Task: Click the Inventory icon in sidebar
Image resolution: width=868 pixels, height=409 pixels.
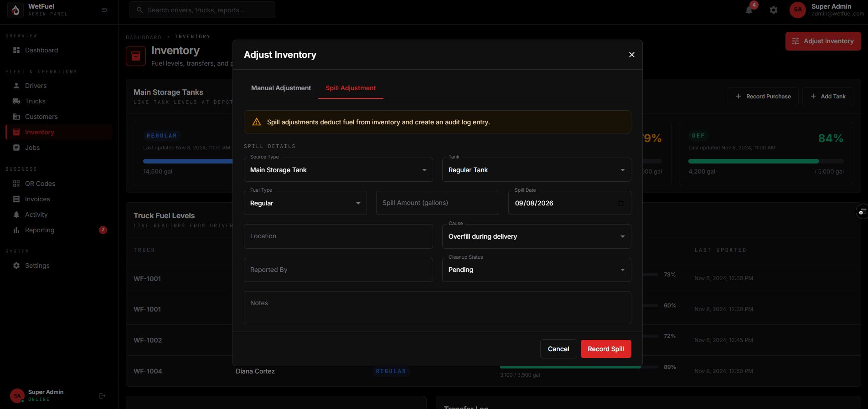Action: point(16,132)
